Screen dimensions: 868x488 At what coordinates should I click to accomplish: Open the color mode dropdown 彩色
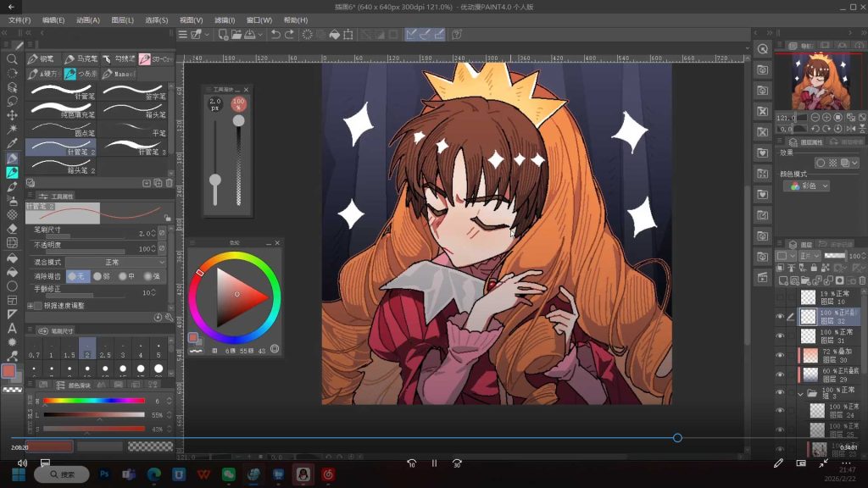tap(807, 186)
